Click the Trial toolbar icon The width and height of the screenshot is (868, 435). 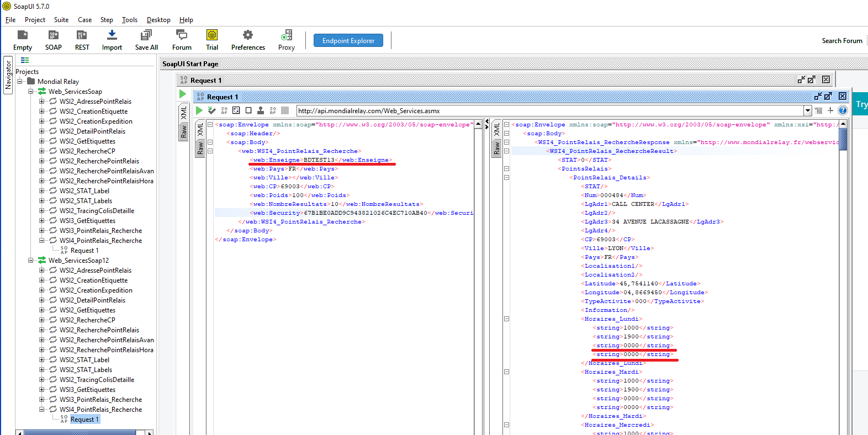click(x=212, y=40)
